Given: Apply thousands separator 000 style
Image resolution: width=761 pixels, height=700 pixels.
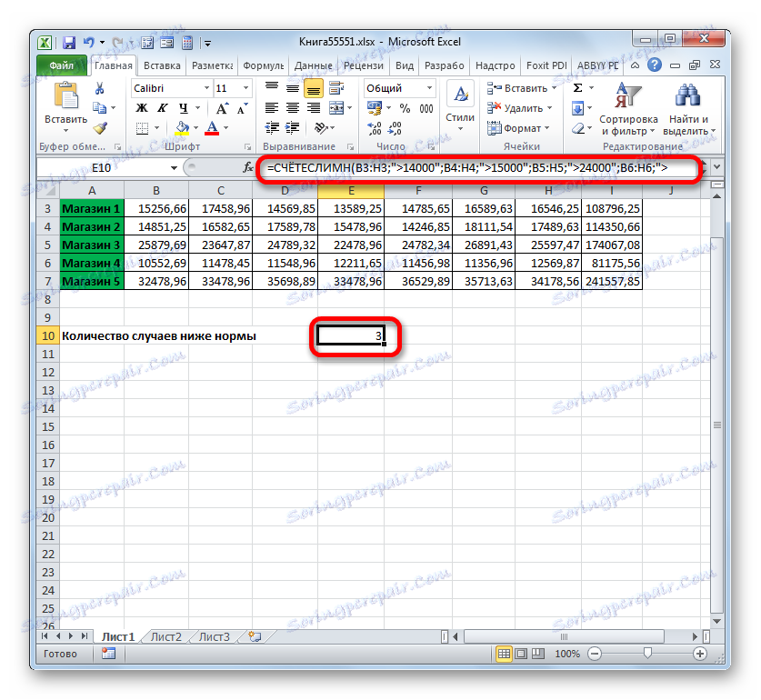Looking at the screenshot, I should point(426,108).
